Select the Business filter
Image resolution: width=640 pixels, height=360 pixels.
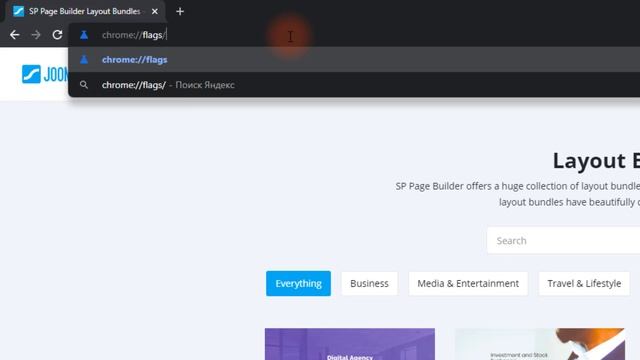[369, 283]
